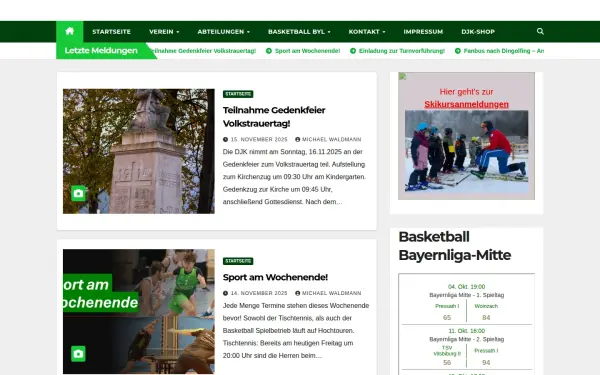This screenshot has width=600, height=375.
Task: Click excerpt starting 'Jede Menge Termine'
Action: pos(296,331)
